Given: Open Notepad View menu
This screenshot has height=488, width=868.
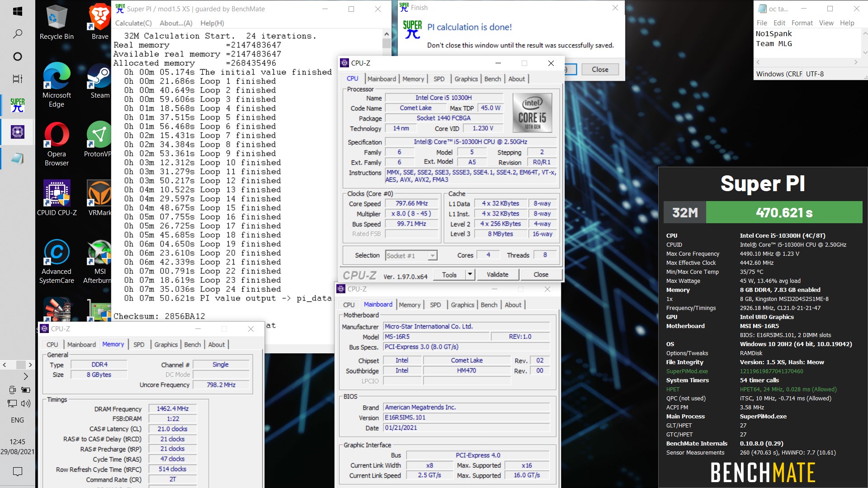Looking at the screenshot, I should (826, 23).
